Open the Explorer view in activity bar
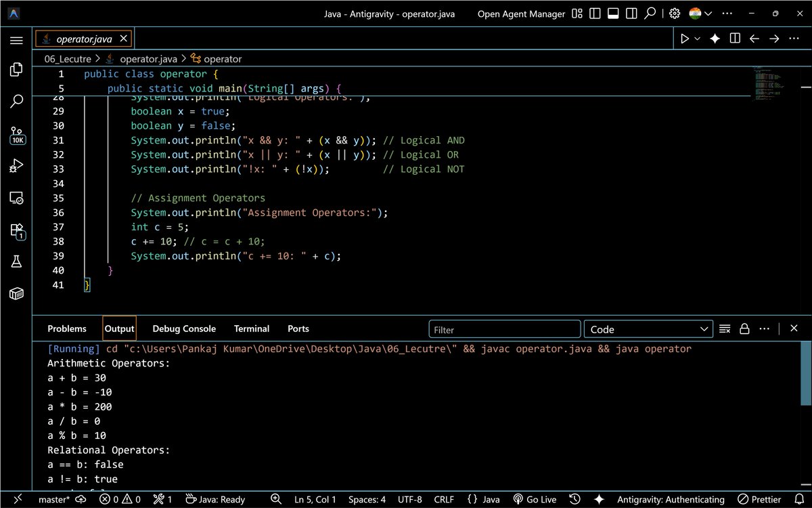Viewport: 812px width, 508px height. [x=16, y=69]
